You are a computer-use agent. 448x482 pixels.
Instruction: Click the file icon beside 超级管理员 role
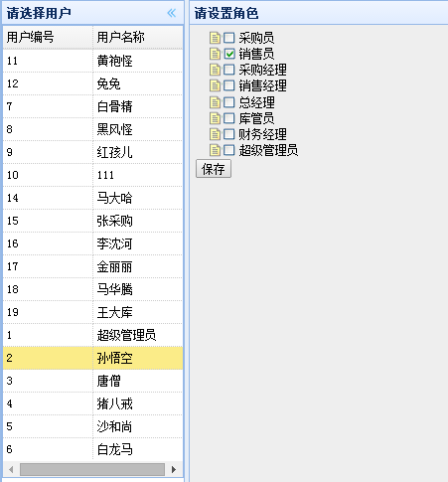[x=215, y=150]
